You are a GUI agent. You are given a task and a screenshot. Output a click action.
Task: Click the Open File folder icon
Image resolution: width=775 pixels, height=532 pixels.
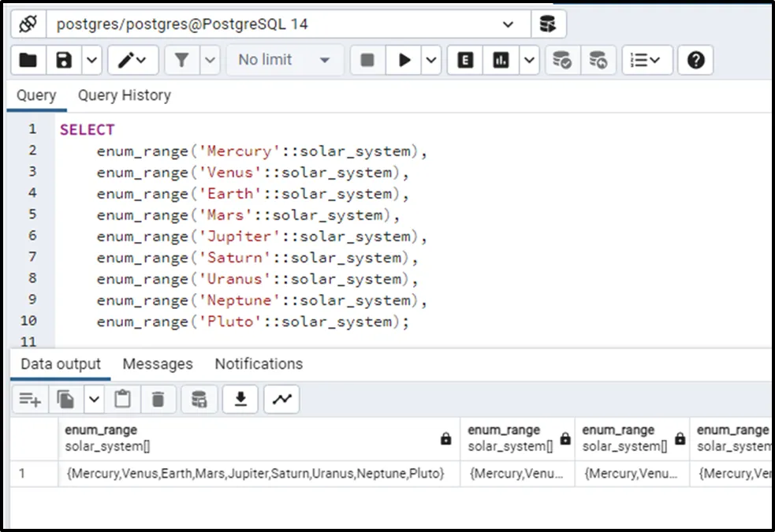tap(28, 60)
